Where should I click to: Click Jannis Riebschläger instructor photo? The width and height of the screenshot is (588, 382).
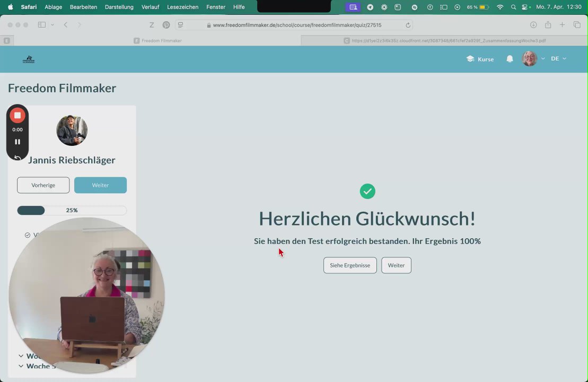point(72,130)
